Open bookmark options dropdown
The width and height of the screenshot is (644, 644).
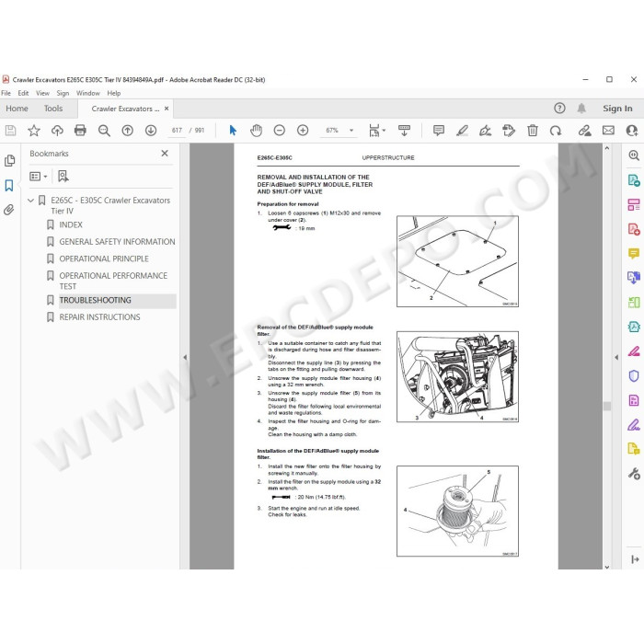39,177
